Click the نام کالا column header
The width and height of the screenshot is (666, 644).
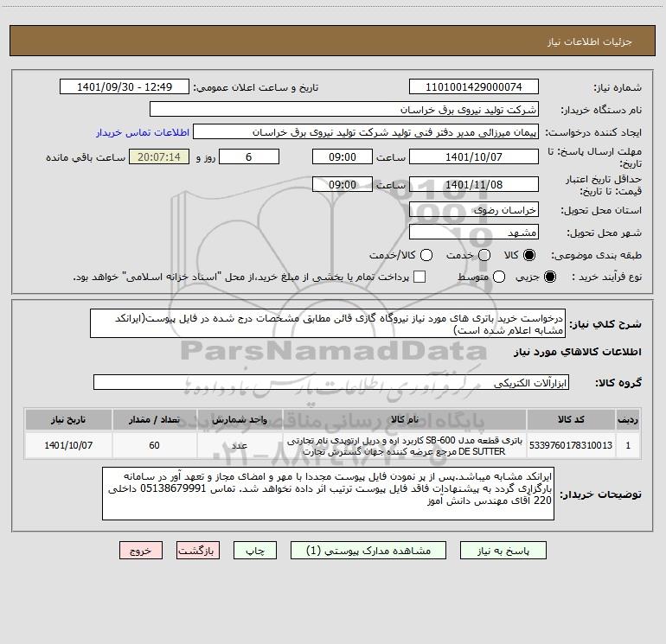(405, 419)
